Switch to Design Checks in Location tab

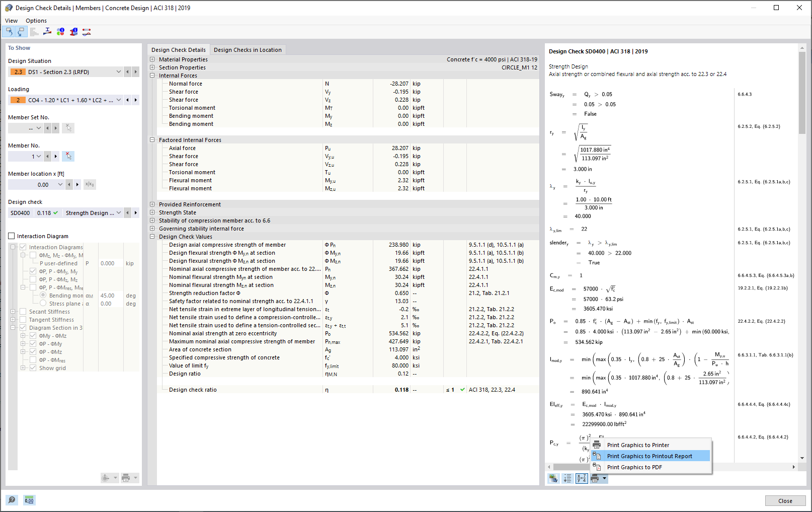(x=248, y=50)
